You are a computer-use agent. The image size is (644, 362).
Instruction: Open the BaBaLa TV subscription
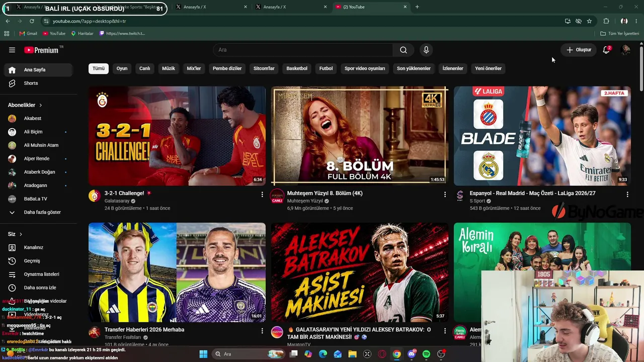click(x=38, y=199)
